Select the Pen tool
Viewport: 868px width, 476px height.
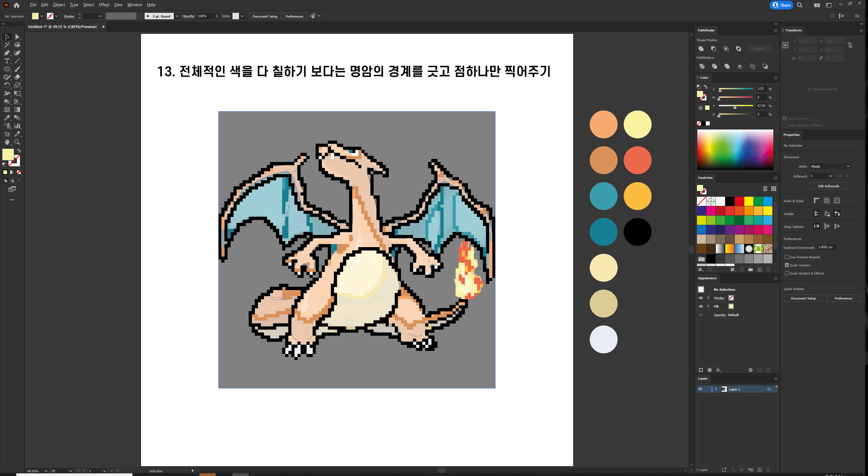pyautogui.click(x=7, y=53)
